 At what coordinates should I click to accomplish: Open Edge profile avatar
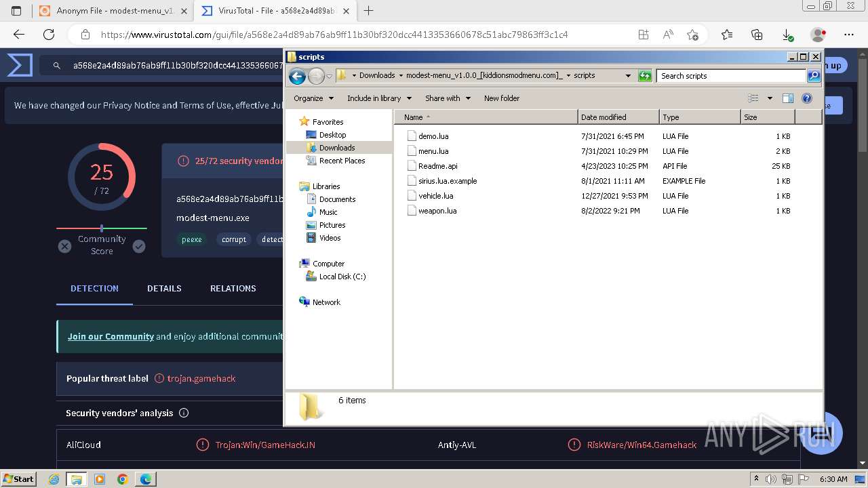[x=818, y=35]
